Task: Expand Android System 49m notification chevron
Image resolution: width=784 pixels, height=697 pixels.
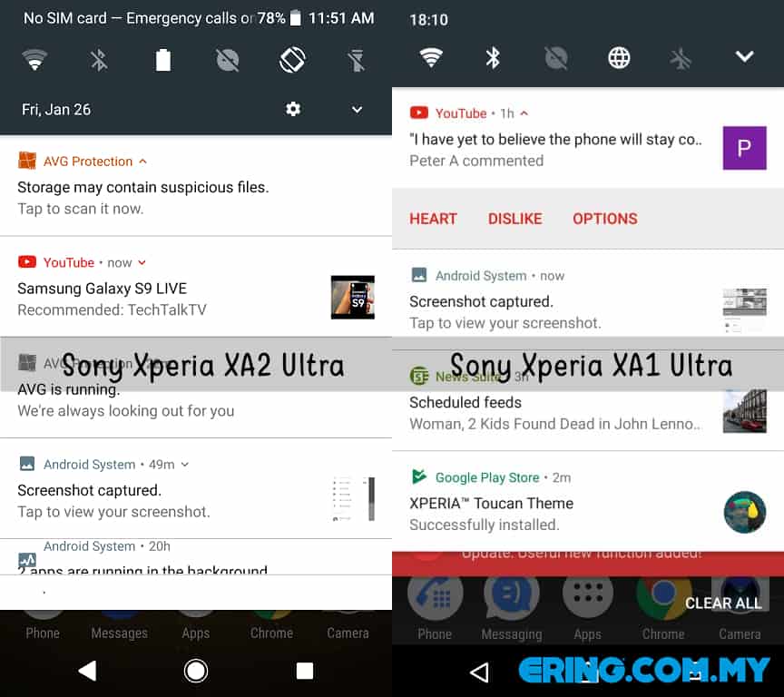Action: click(185, 465)
